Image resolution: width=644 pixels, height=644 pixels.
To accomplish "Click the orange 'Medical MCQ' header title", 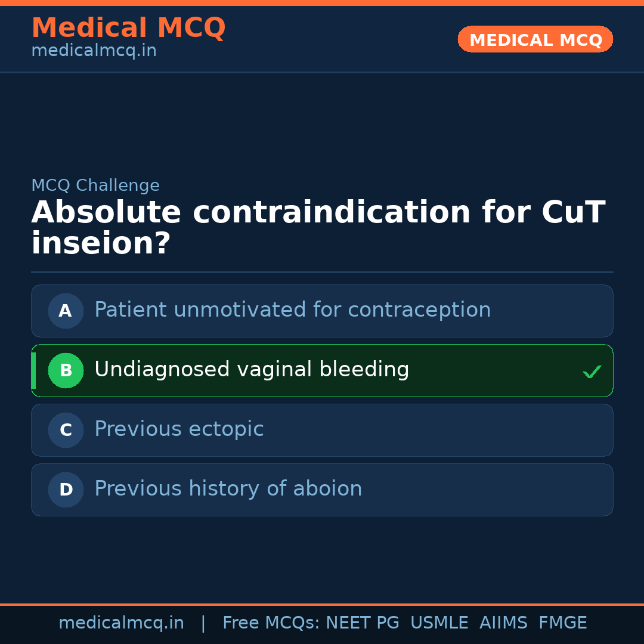I will [128, 28].
